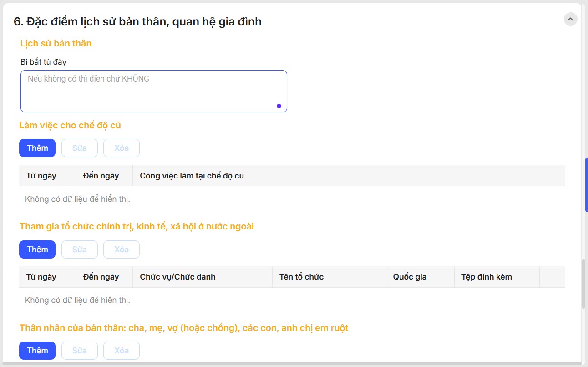Select 'Công việc làm tại chế độ cũ' column header
The image size is (588, 367).
pos(192,176)
